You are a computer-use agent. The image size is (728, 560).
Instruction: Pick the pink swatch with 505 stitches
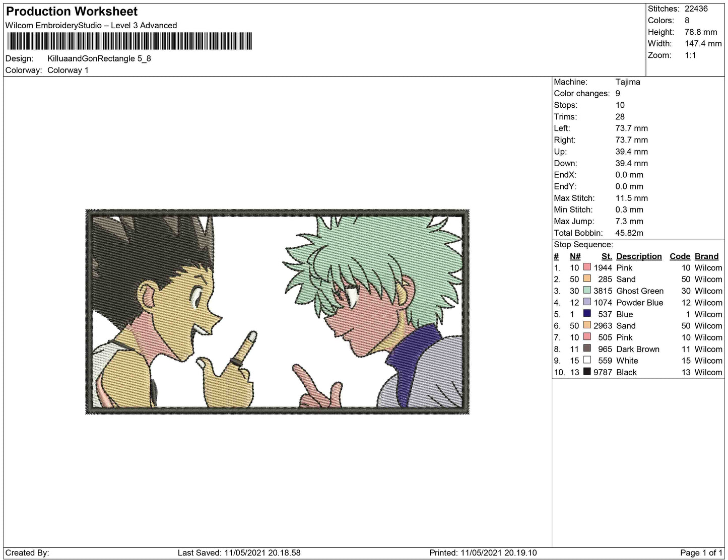click(587, 337)
